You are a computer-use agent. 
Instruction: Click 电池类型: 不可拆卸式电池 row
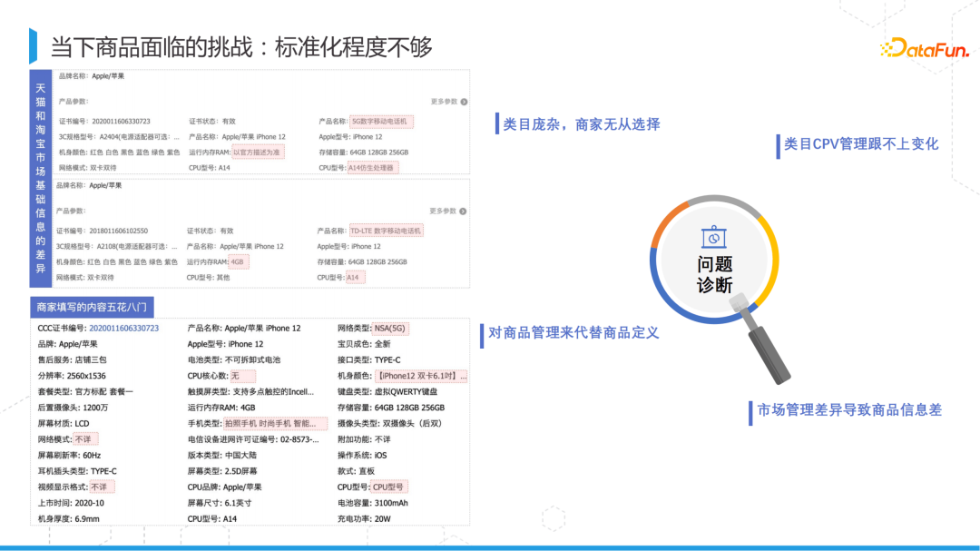[234, 360]
